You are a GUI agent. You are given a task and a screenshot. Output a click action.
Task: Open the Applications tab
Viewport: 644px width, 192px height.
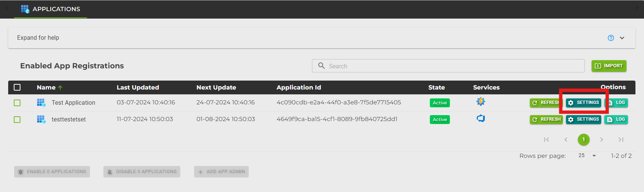[51, 9]
